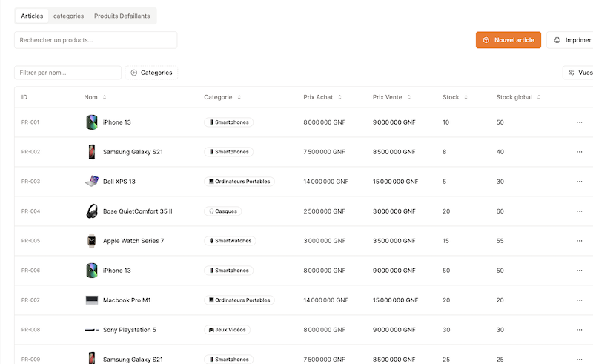Click the Jeux Vidéos category badge
The image size is (593, 364).
coord(228,330)
